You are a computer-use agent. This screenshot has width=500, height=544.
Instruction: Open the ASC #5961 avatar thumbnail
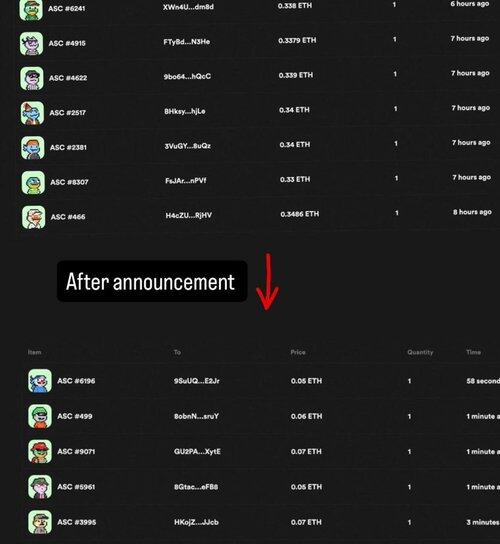(40, 487)
